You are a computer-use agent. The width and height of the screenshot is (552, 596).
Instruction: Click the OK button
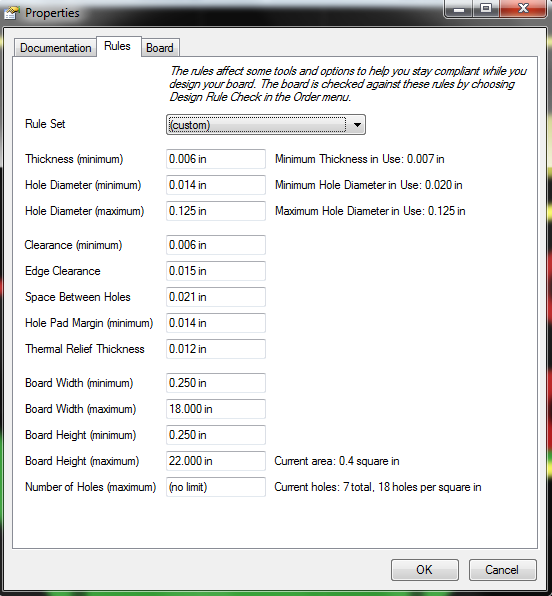pos(425,569)
